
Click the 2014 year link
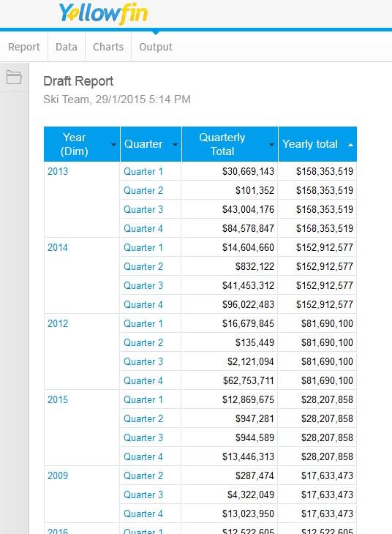58,247
